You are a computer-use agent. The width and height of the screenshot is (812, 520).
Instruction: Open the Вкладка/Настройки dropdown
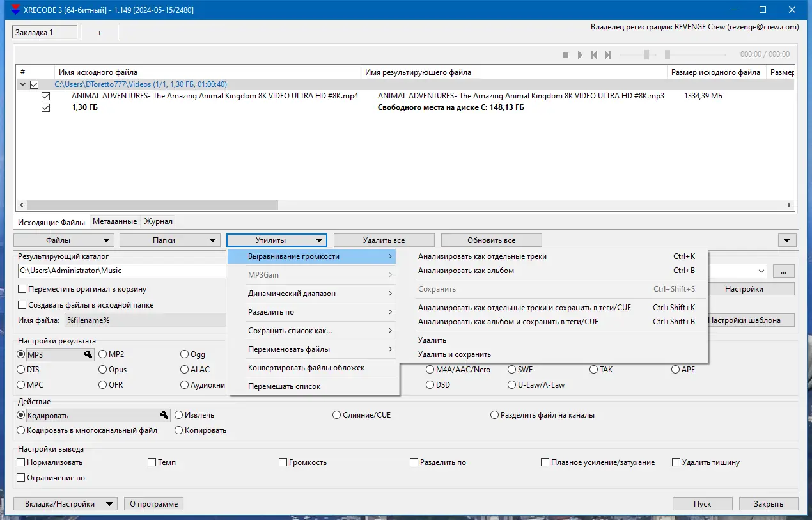tap(65, 503)
